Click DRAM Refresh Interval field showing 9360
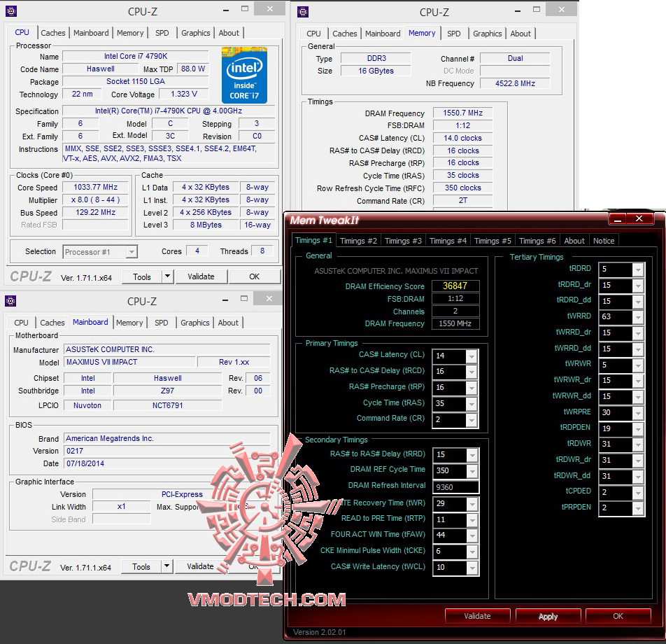 [x=455, y=488]
